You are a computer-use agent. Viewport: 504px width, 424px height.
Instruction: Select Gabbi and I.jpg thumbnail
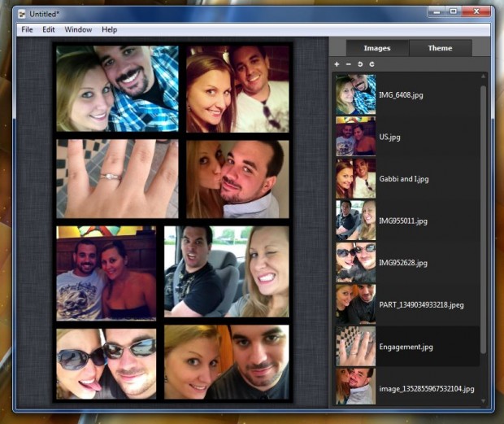coord(355,178)
